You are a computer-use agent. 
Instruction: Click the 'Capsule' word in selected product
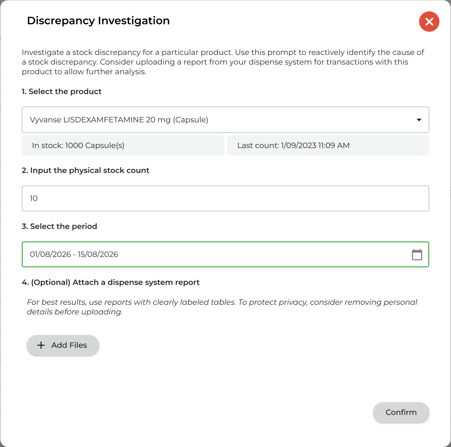(x=190, y=120)
